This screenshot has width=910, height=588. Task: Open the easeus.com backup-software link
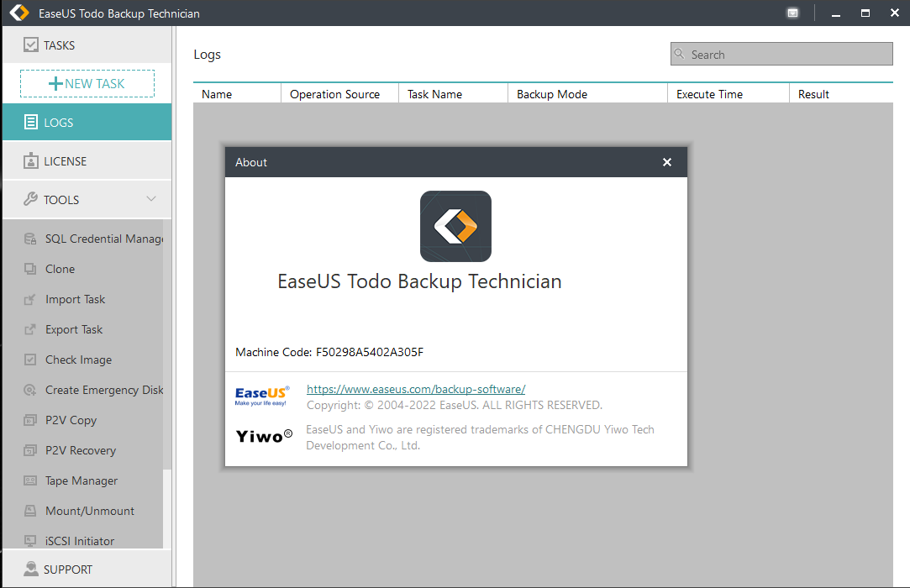pyautogui.click(x=416, y=389)
